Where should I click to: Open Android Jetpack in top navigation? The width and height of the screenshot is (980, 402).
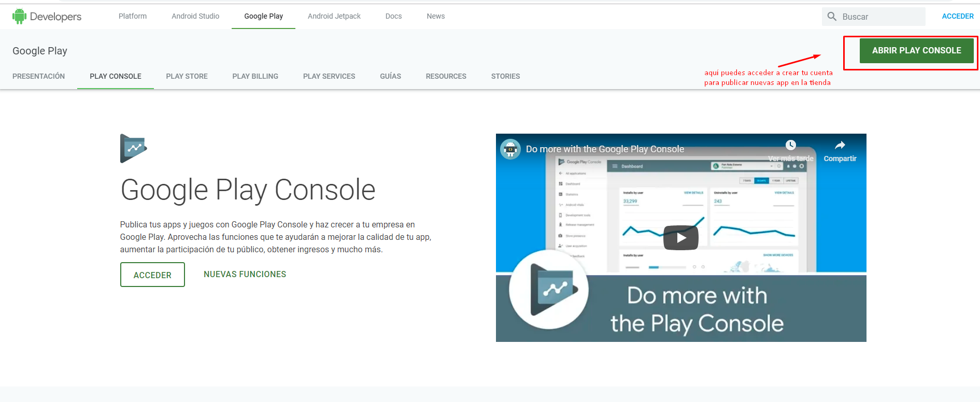coord(334,16)
